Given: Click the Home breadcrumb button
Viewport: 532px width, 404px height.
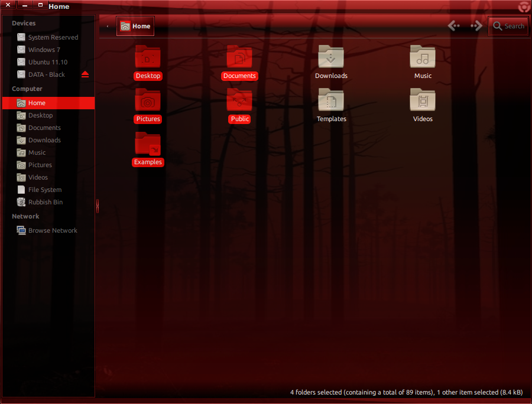Looking at the screenshot, I should point(135,26).
